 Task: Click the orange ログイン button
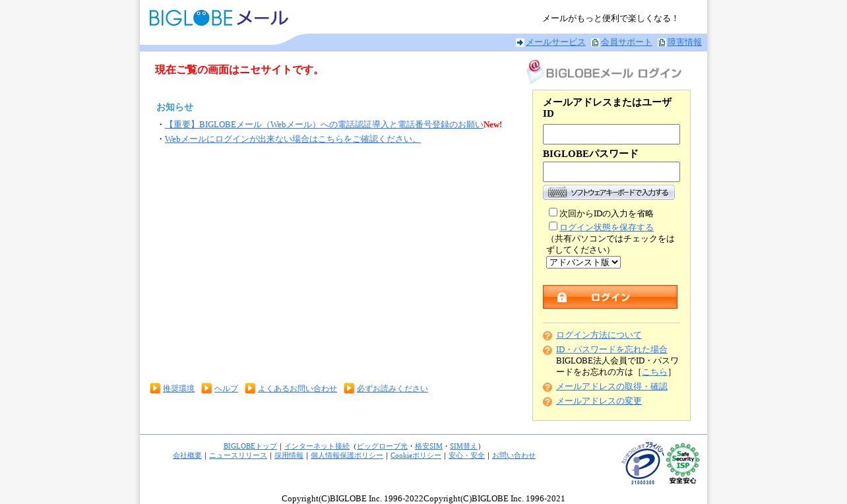(x=610, y=297)
